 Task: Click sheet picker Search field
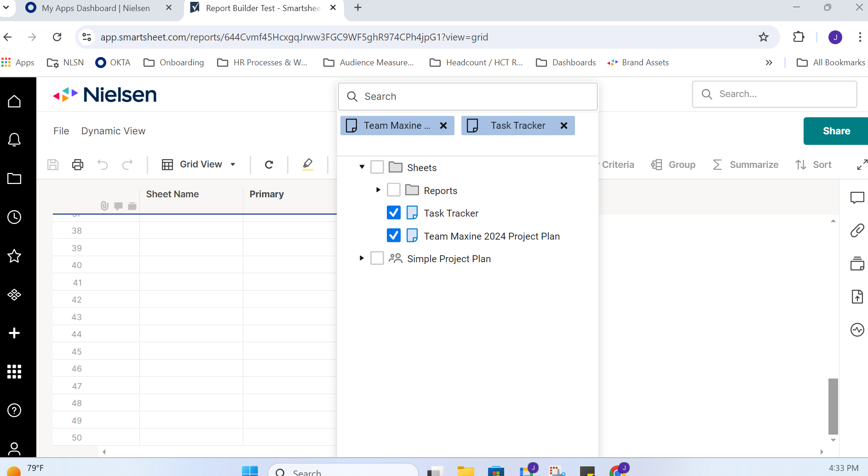468,97
